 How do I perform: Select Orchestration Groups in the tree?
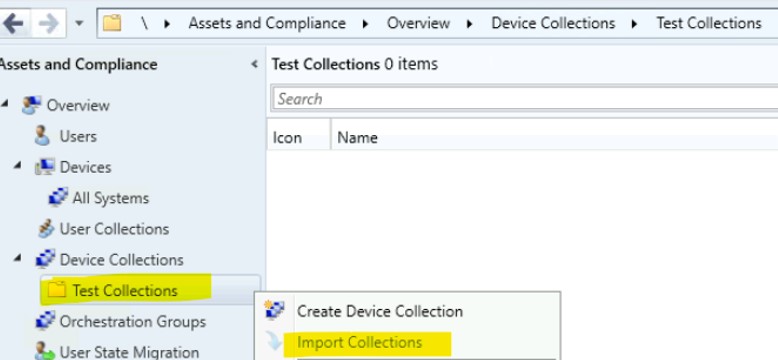132,321
